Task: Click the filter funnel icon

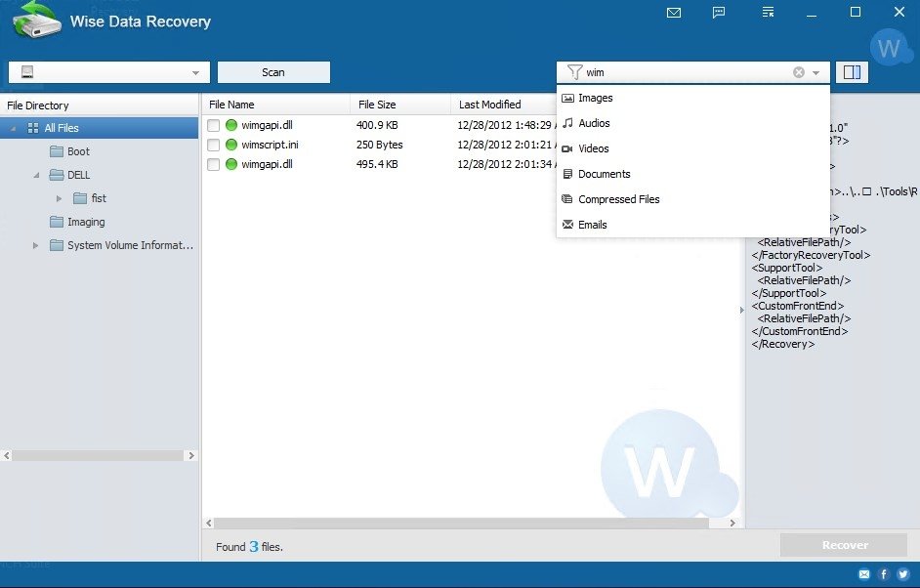Action: (x=574, y=72)
